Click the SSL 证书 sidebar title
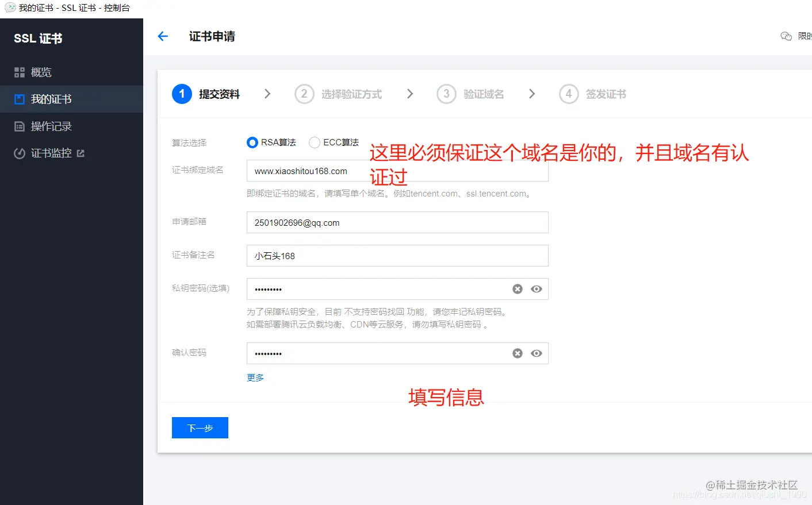812x505 pixels. click(x=38, y=38)
